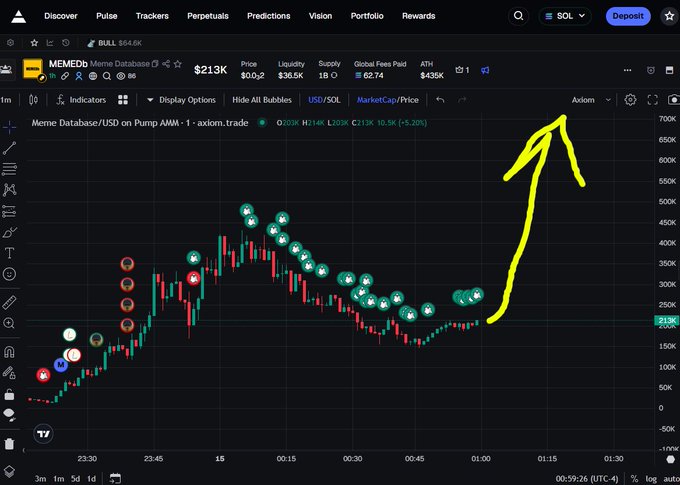680x485 pixels.
Task: Click Hide All Bubbles
Action: click(x=262, y=100)
